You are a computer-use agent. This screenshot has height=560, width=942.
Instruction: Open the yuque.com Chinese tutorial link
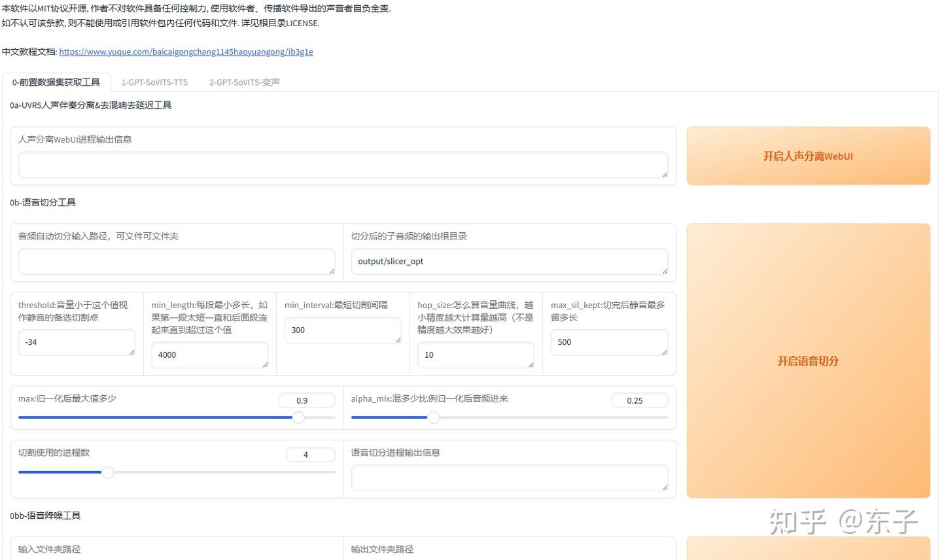[186, 52]
